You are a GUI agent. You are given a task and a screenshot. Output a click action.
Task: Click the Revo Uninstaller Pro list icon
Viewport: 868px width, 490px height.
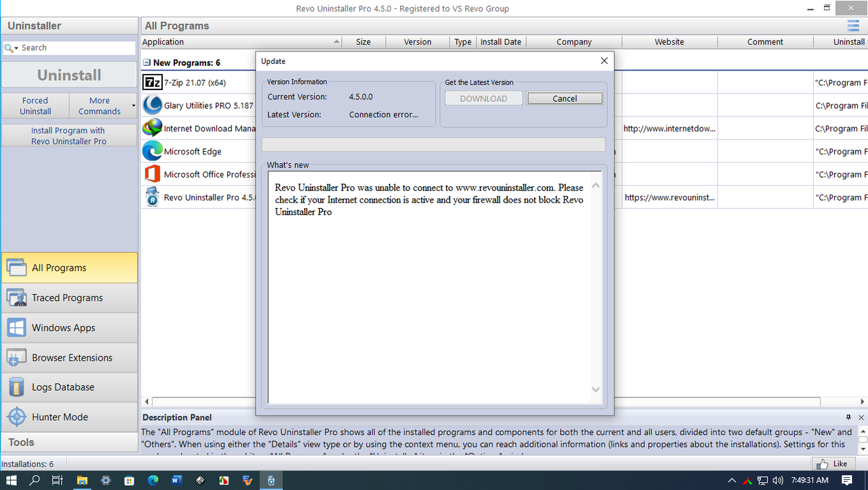click(x=153, y=197)
